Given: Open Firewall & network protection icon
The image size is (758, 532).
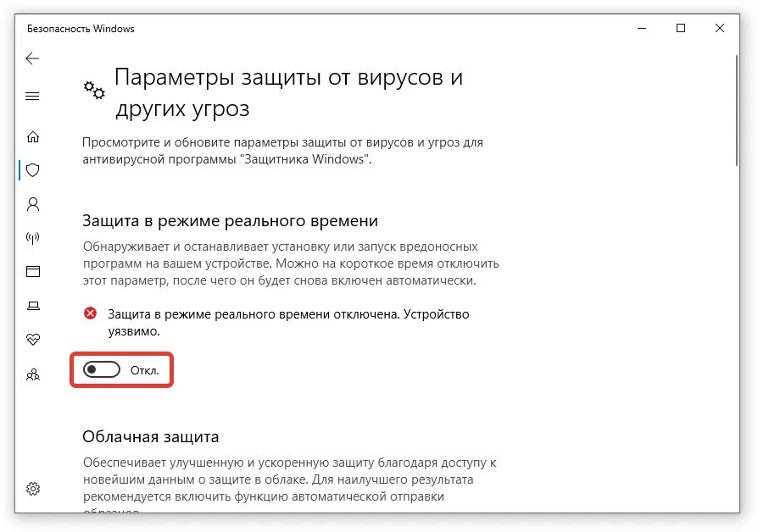Looking at the screenshot, I should pos(33,238).
